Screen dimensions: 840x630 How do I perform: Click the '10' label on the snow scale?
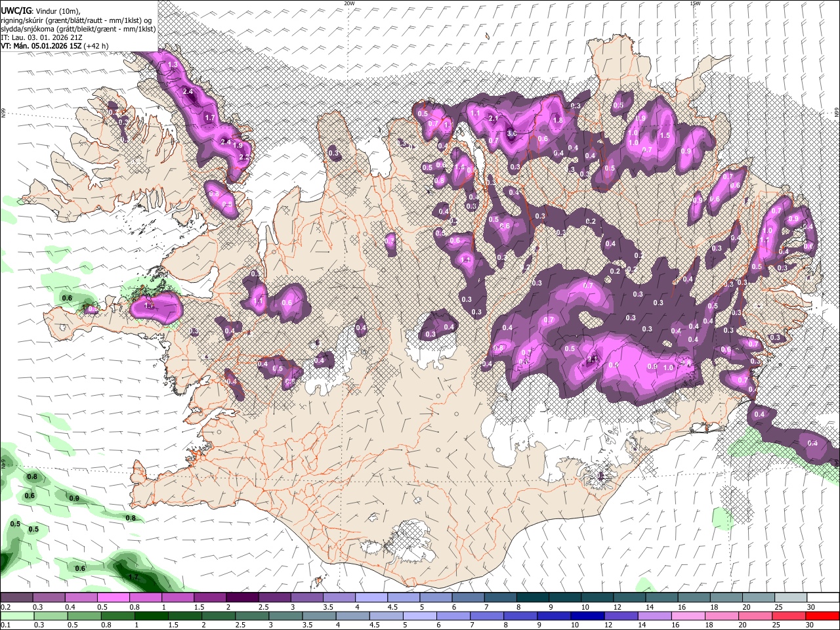click(x=585, y=607)
